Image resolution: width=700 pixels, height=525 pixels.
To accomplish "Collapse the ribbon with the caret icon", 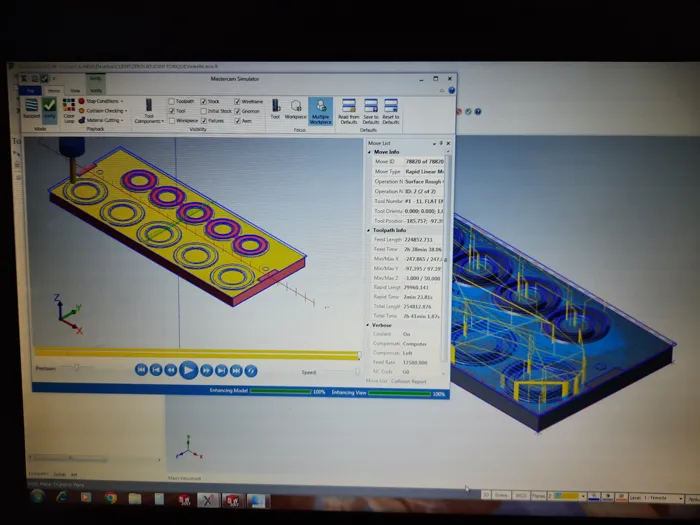I will pos(442,91).
